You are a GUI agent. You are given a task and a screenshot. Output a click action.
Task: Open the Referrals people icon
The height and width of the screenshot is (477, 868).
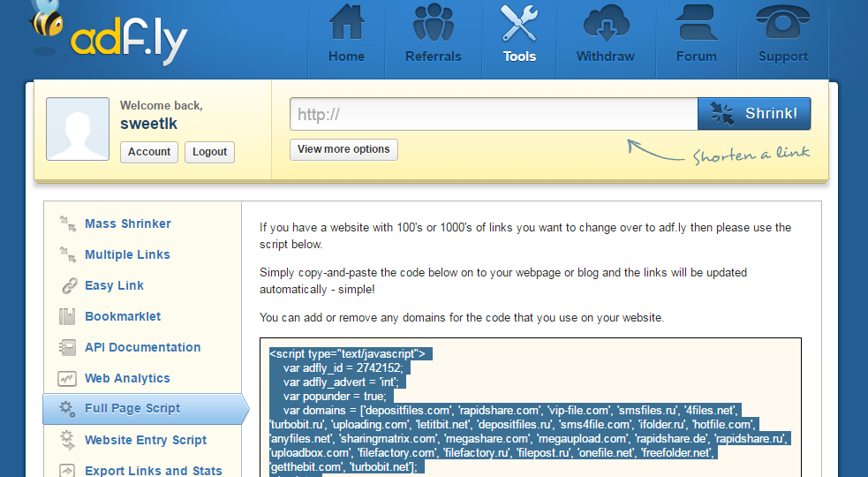433,22
